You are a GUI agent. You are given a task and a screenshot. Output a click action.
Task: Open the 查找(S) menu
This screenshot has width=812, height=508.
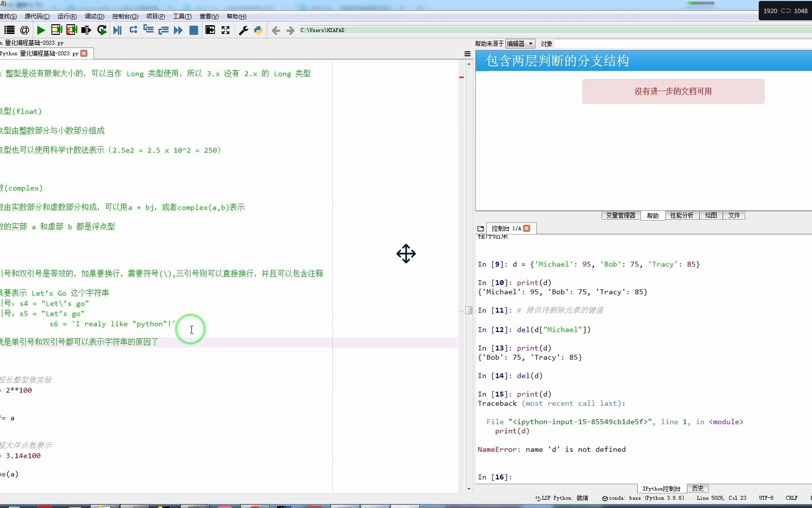8,16
